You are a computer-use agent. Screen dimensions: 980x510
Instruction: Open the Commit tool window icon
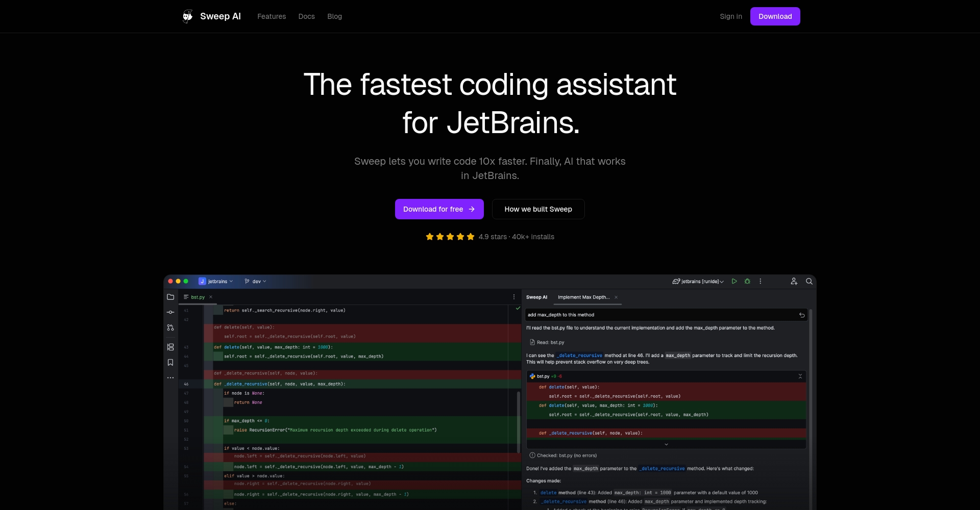pyautogui.click(x=170, y=312)
